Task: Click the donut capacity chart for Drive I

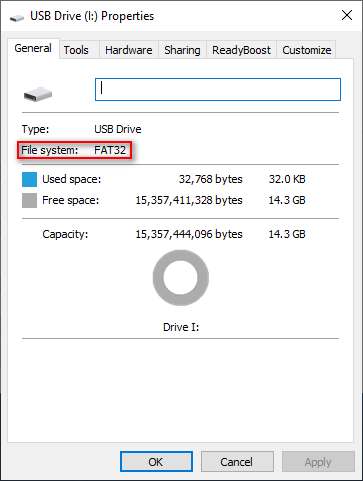Action: [x=181, y=278]
